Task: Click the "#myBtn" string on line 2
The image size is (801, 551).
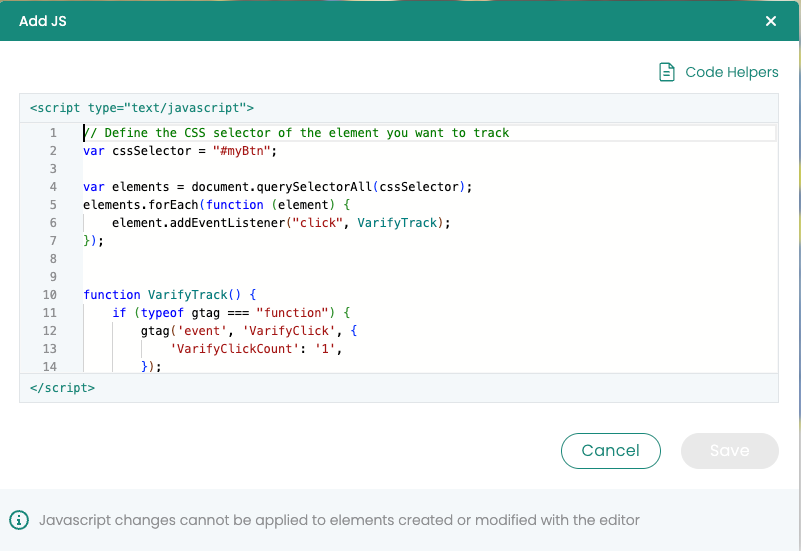Action: coord(241,151)
